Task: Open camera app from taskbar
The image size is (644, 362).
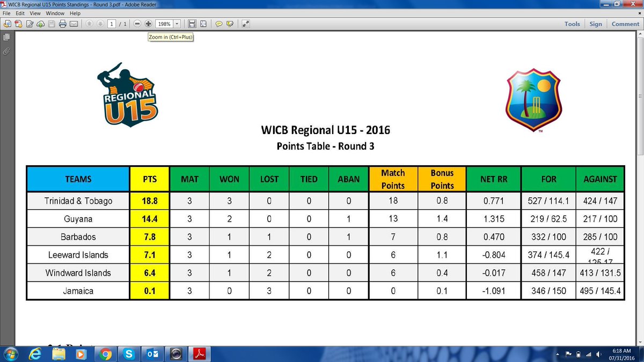Action: pos(175,354)
